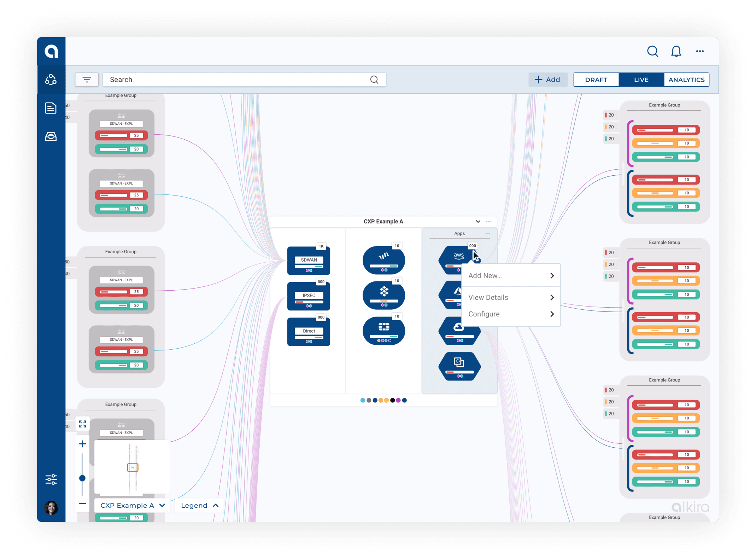Image resolution: width=756 pixels, height=559 pixels.
Task: Collapse the CXP Example A panel chevron
Action: [478, 221]
